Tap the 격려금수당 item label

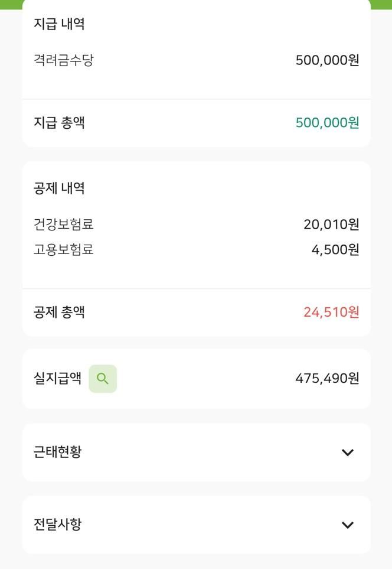(x=64, y=60)
